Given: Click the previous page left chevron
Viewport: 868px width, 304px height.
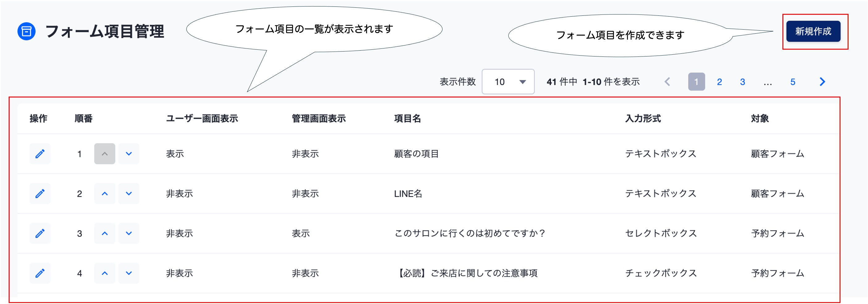Looking at the screenshot, I should coord(667,82).
